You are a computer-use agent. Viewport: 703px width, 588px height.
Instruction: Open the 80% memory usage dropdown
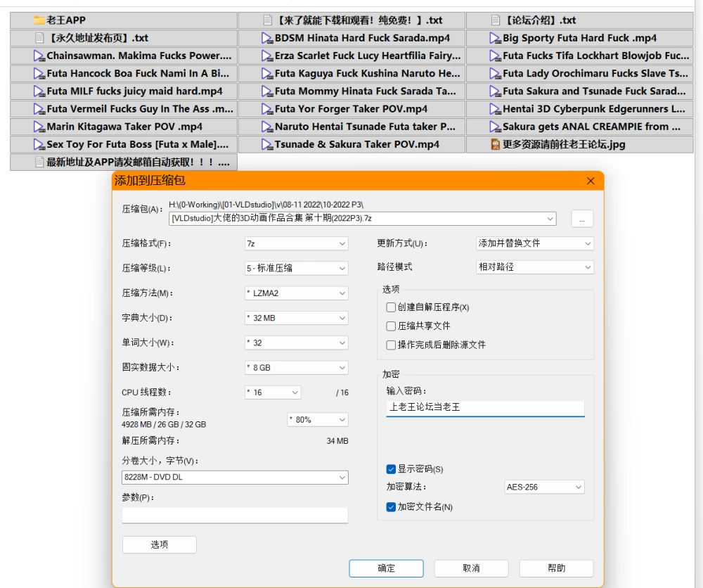pyautogui.click(x=318, y=420)
